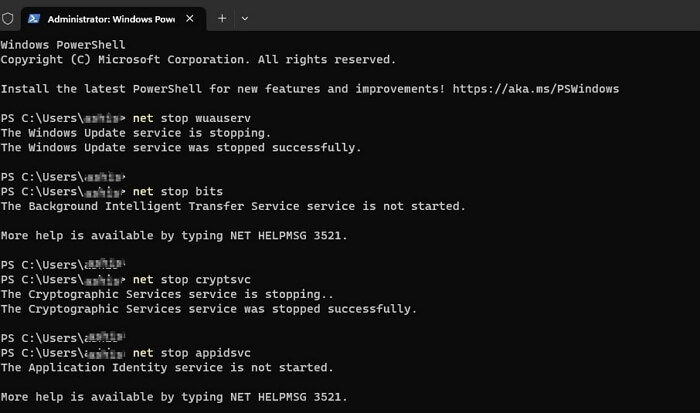Click the first 'NET HELPMSG 3521' help line

[x=173, y=235]
